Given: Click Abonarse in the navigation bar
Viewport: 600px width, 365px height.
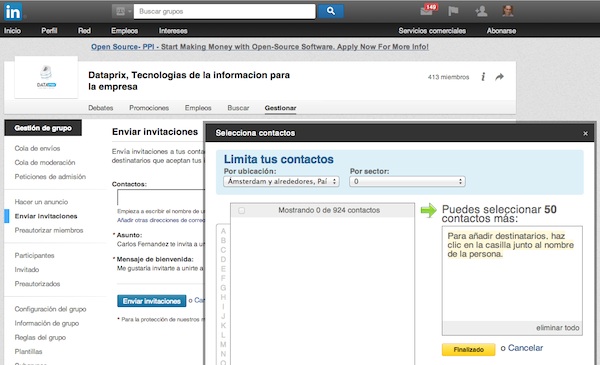Looking at the screenshot, I should [x=501, y=31].
